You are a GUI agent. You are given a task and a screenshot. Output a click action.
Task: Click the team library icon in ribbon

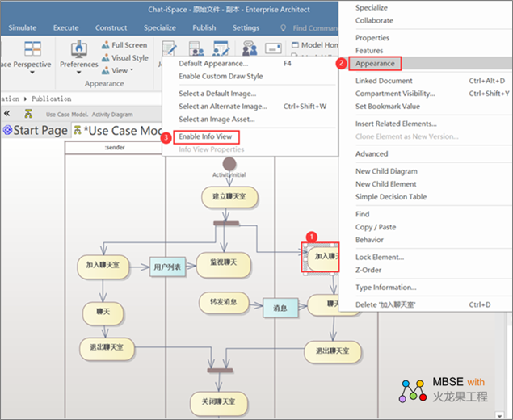click(x=196, y=48)
